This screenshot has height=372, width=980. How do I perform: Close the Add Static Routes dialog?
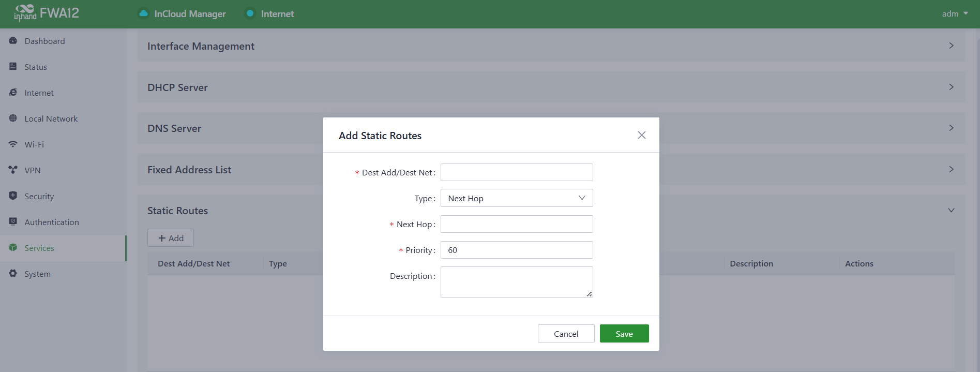[641, 135]
